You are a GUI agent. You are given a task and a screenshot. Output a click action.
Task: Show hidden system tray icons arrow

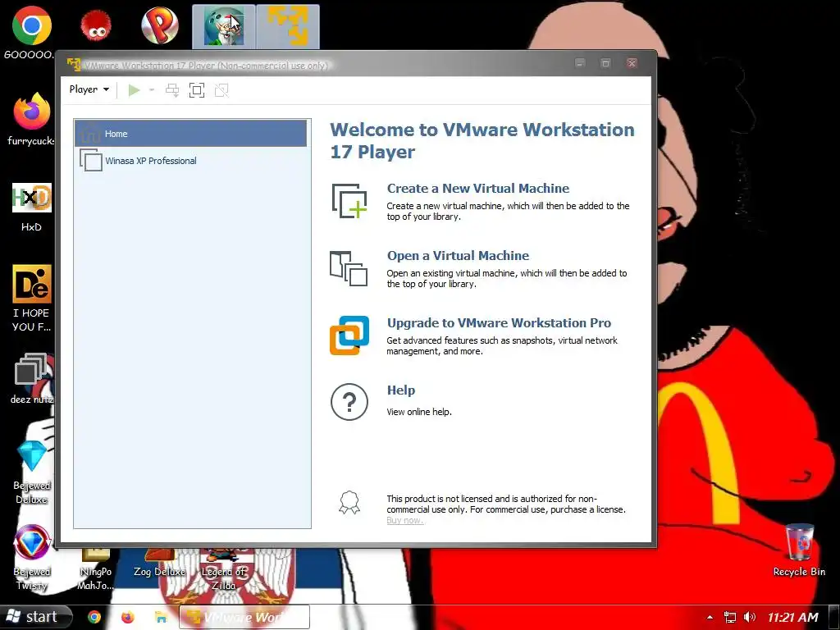click(710, 617)
